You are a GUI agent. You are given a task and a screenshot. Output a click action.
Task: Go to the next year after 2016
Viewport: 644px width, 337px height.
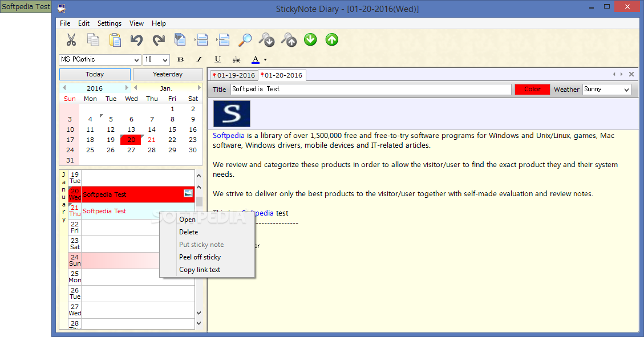[127, 88]
